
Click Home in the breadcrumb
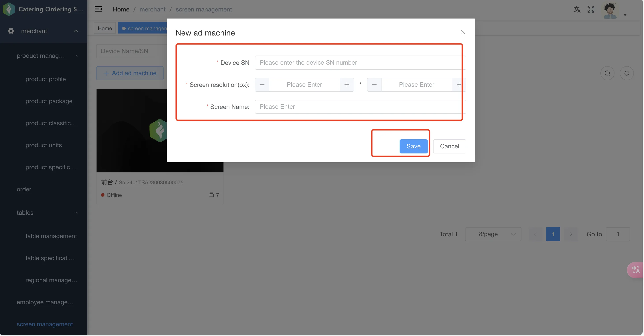tap(121, 9)
